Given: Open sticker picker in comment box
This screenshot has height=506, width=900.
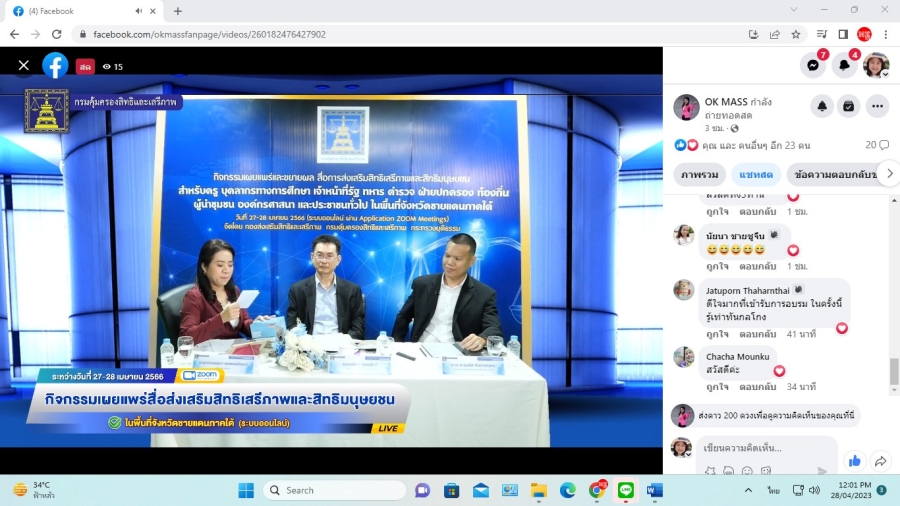Looking at the screenshot, I should click(766, 470).
